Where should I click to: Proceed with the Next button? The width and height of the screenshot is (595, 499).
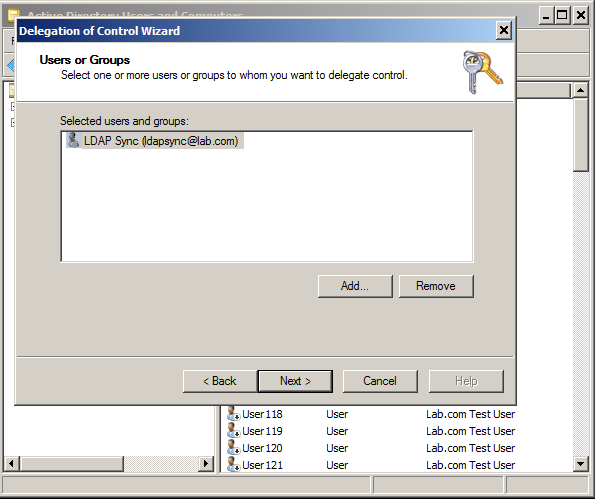pyautogui.click(x=295, y=381)
